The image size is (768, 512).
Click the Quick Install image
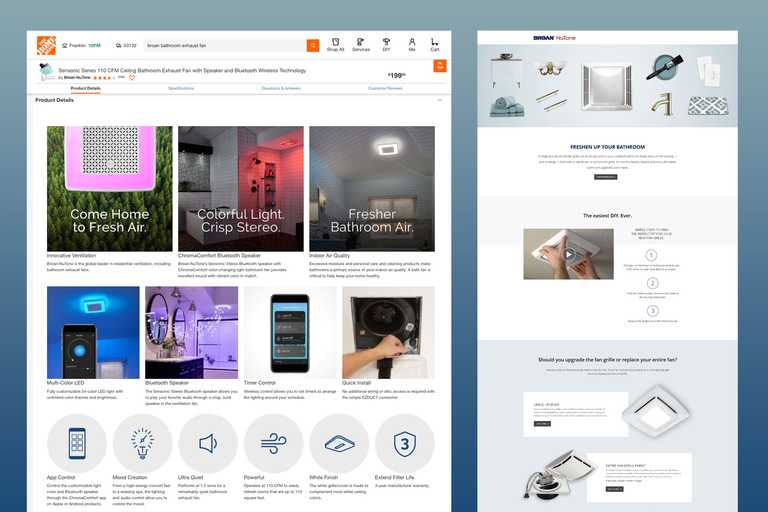[x=388, y=332]
